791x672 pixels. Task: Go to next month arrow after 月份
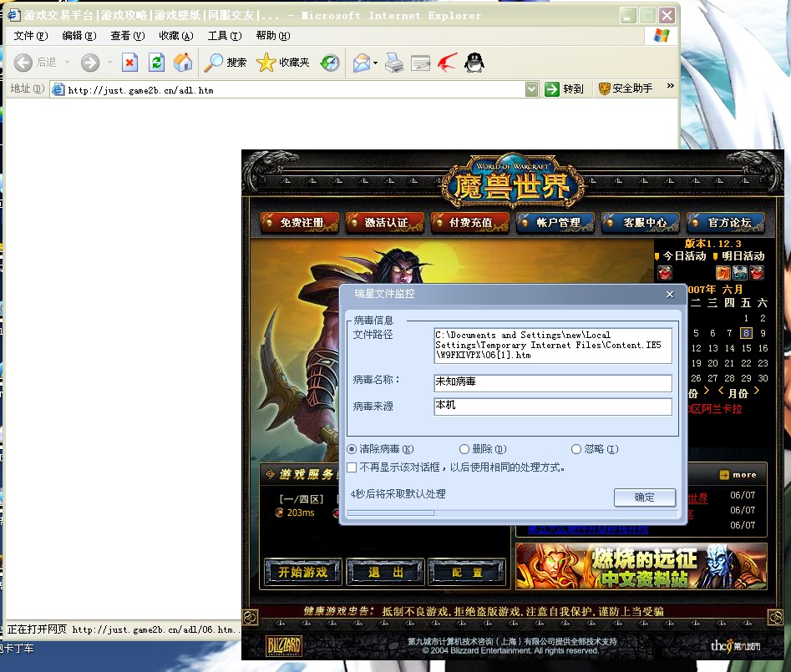tap(757, 391)
